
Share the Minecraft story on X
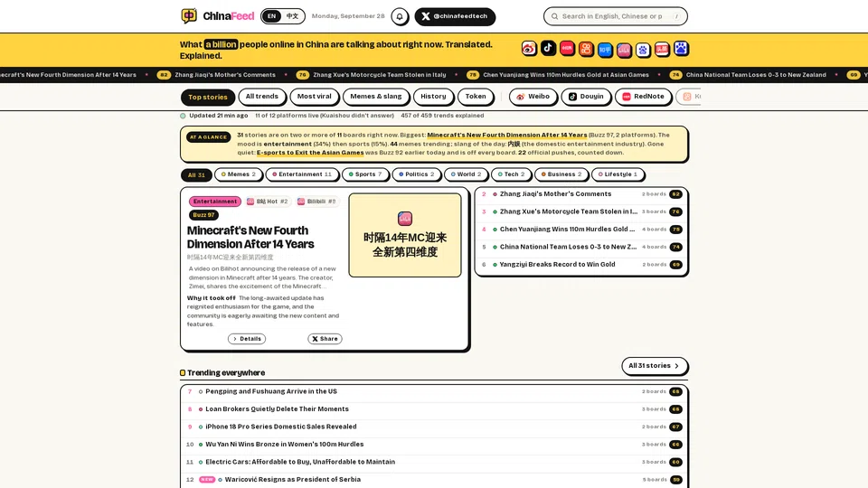click(325, 339)
